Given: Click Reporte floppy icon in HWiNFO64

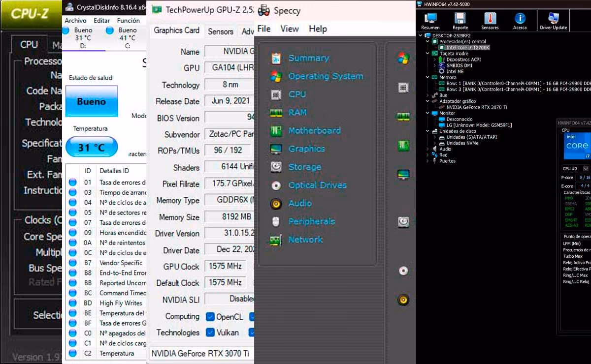Looking at the screenshot, I should click(460, 19).
